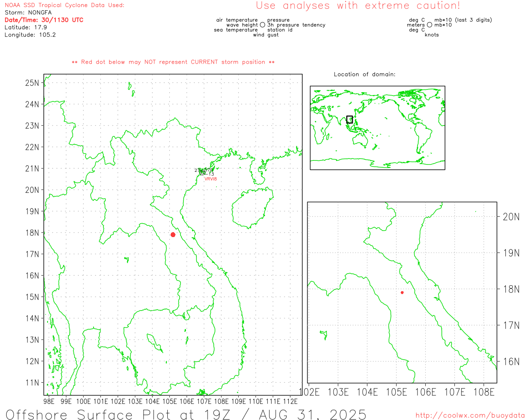The image size is (525, 420).
Task: Click 'station id' legend label
Action: click(x=280, y=30)
